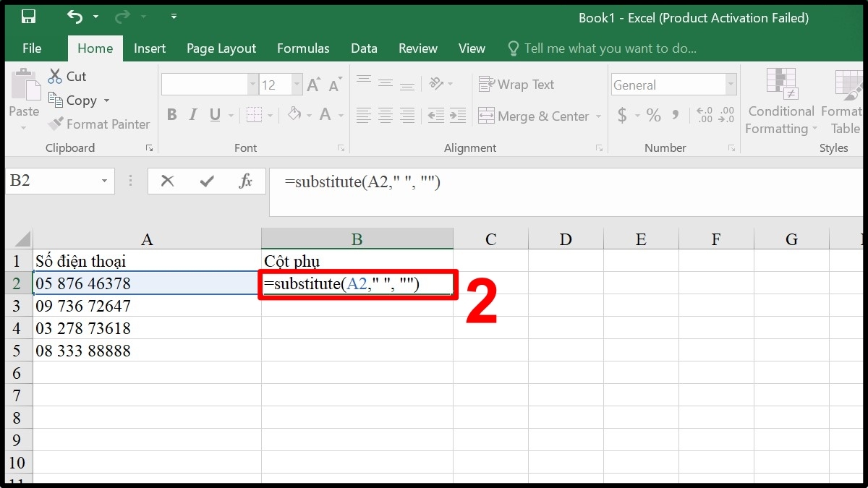Screen dimensions: 868x488
Task: Increase font size with large A
Action: pyautogui.click(x=313, y=85)
